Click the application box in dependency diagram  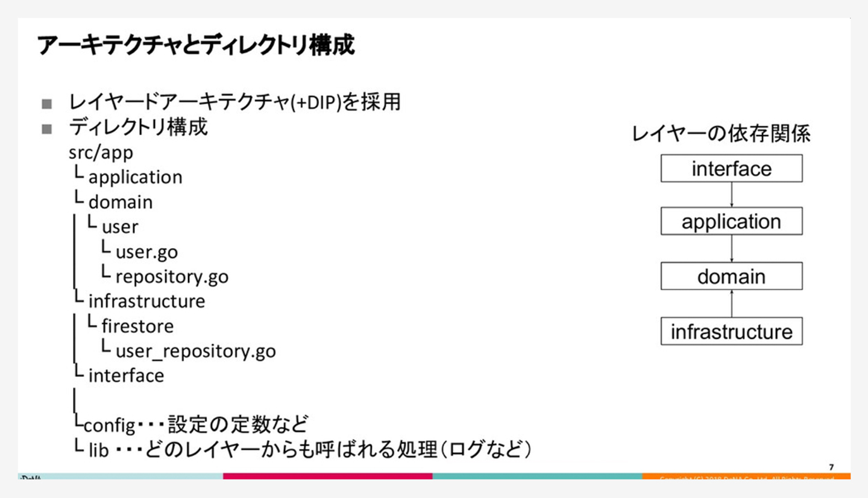[731, 222]
